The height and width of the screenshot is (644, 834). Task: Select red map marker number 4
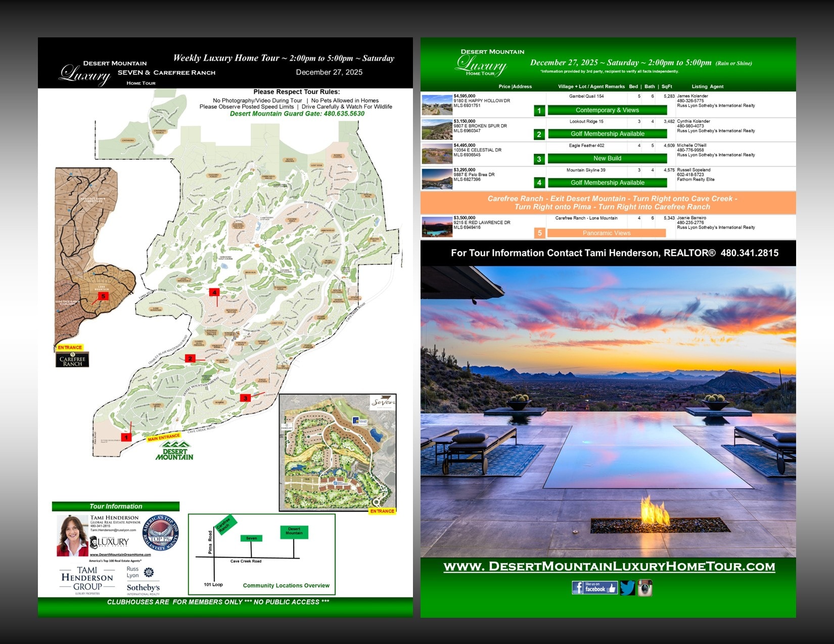[214, 292]
